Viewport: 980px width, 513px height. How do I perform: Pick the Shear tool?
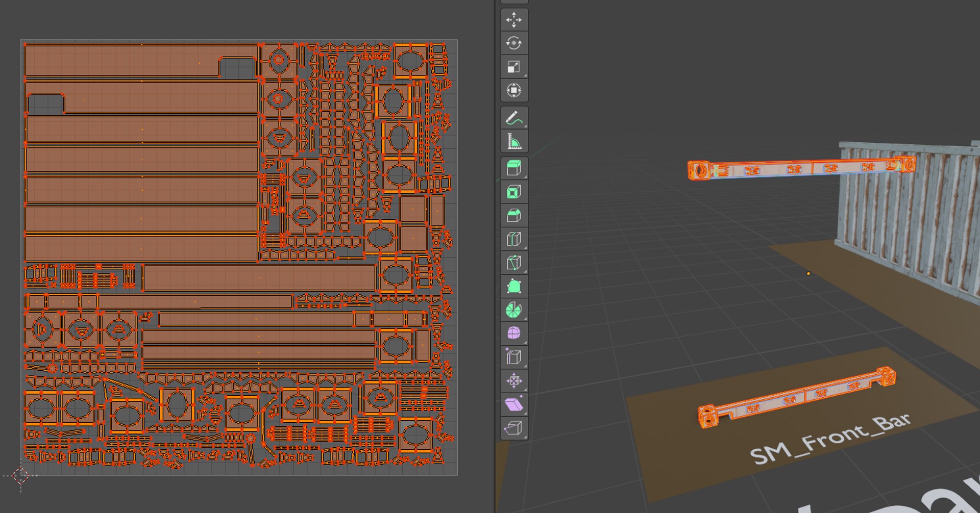click(514, 404)
